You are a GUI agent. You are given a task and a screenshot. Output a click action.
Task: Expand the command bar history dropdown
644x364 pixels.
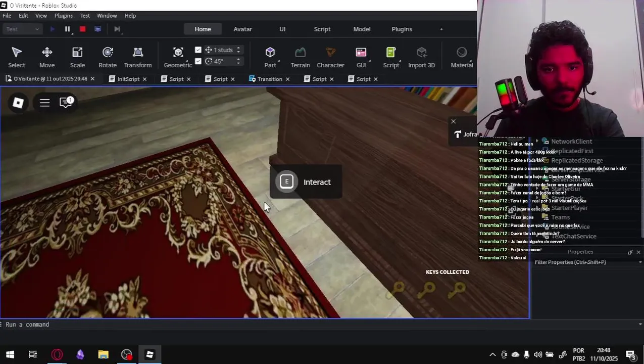640,325
